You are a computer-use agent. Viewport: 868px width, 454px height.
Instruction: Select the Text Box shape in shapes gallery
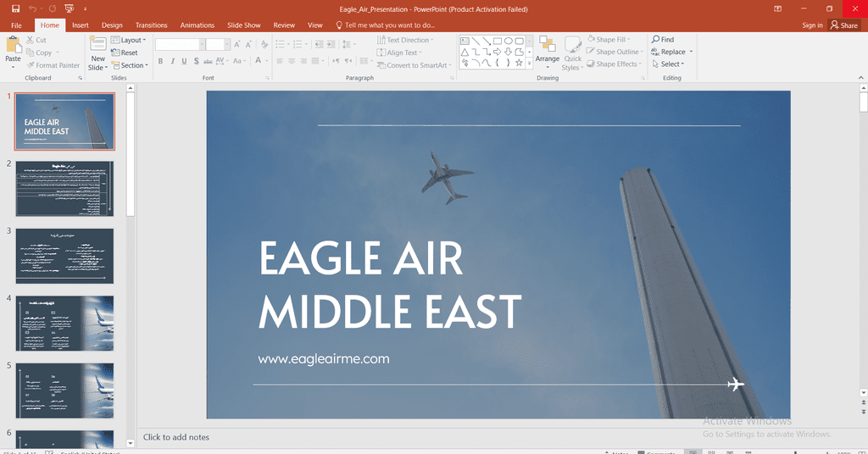465,41
